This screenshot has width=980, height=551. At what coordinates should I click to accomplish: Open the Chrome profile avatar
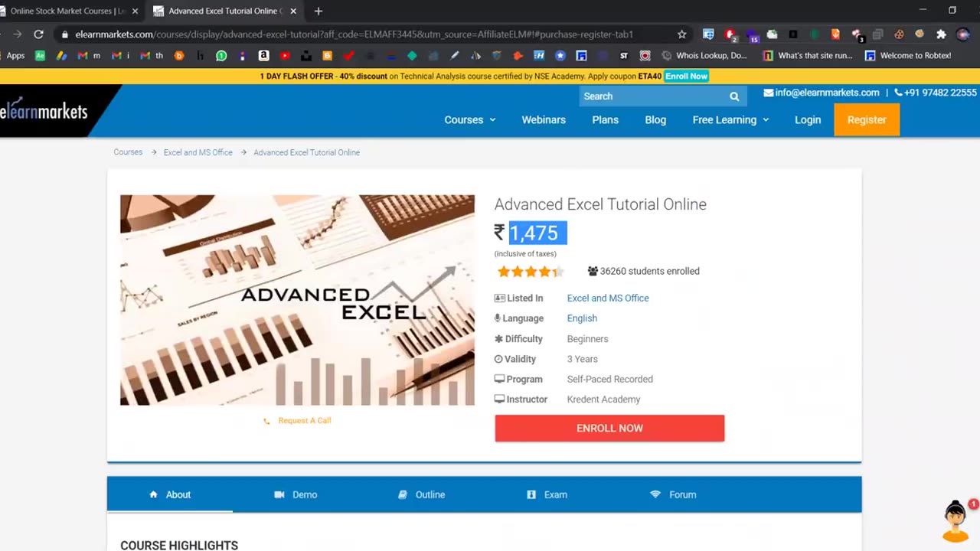[x=963, y=34]
